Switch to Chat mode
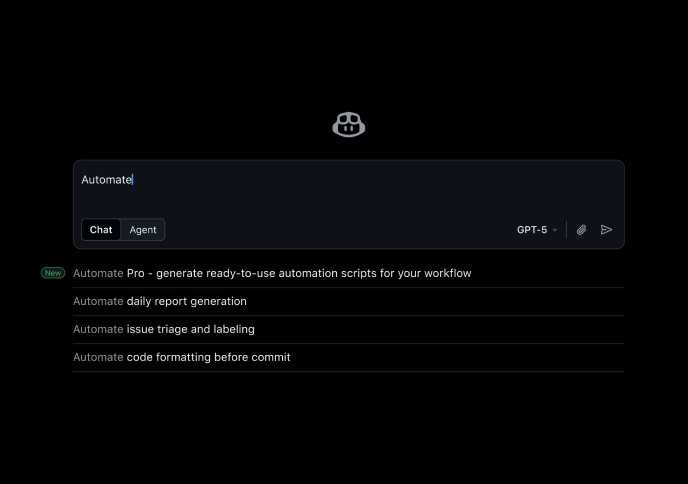This screenshot has height=484, width=688. pos(101,230)
